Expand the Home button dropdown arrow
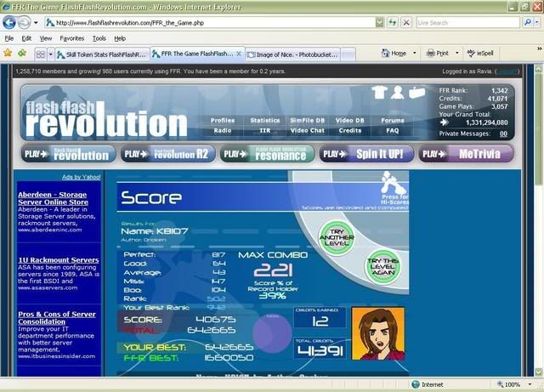The image size is (544, 392). 411,54
